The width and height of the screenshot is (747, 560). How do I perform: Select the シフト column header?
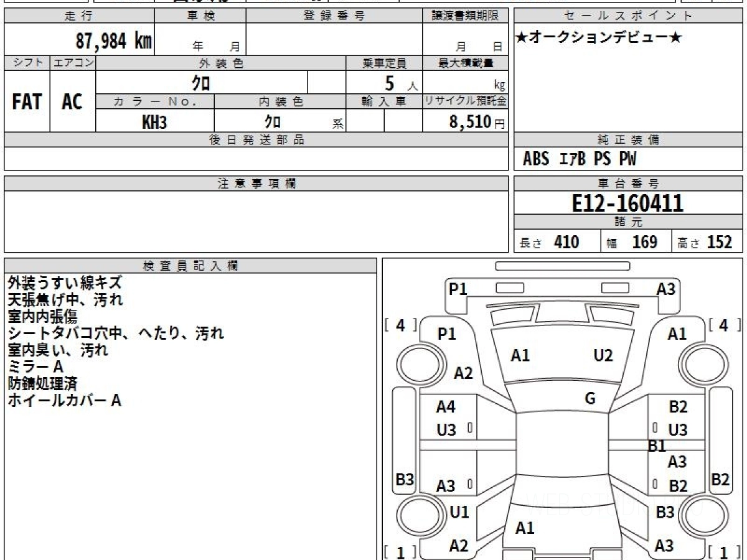click(27, 63)
